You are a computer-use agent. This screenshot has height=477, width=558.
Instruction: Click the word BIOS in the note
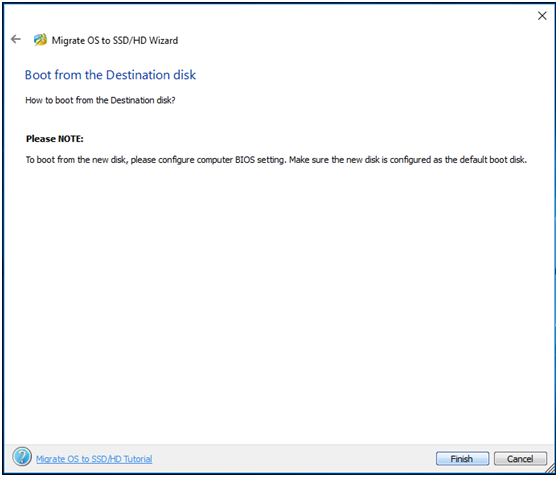pyautogui.click(x=245, y=160)
